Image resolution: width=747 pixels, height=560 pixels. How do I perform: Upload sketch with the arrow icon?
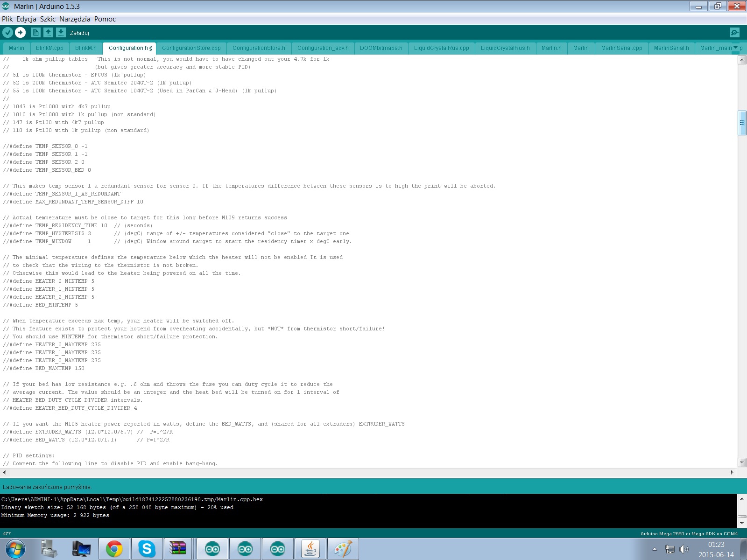pyautogui.click(x=20, y=32)
